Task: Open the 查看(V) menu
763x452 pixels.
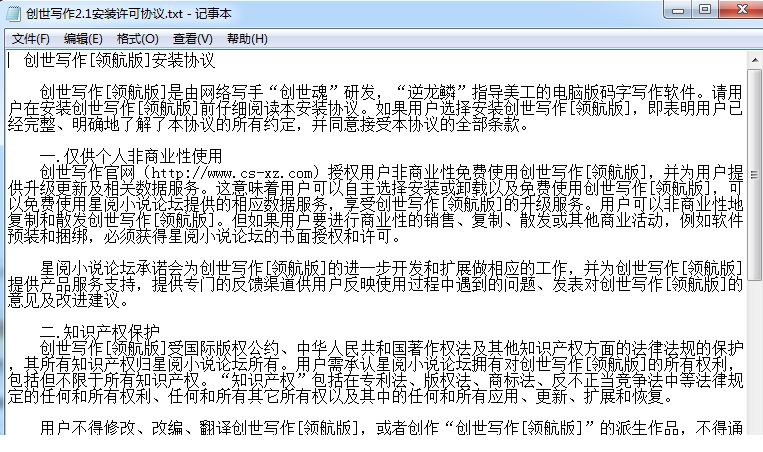Action: click(x=193, y=39)
